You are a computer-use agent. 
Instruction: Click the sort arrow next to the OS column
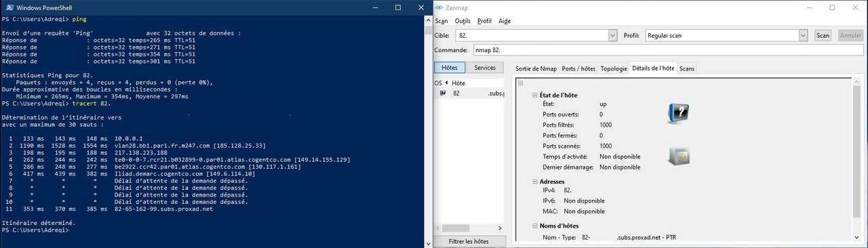[x=446, y=83]
